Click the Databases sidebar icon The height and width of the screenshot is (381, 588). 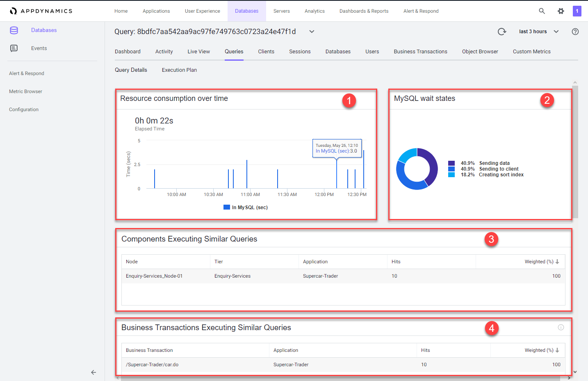point(14,30)
